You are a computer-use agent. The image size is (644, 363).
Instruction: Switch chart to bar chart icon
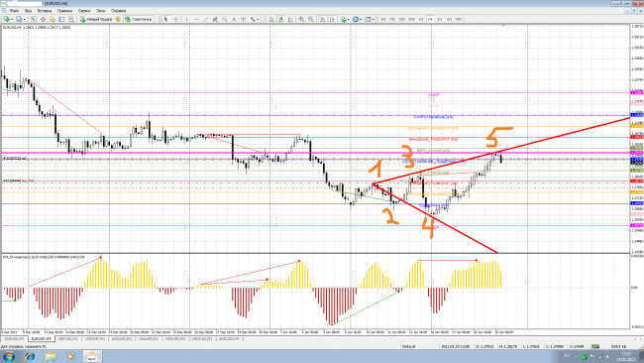coord(271,19)
